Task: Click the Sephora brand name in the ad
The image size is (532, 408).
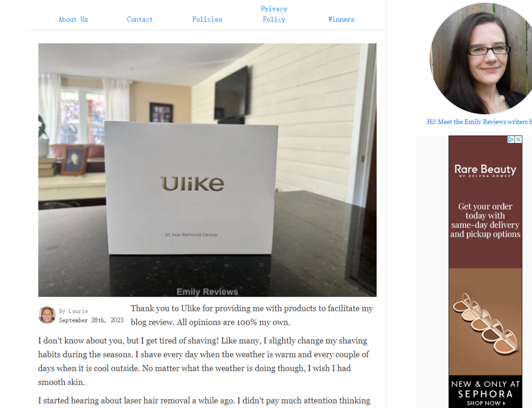Action: click(x=486, y=394)
